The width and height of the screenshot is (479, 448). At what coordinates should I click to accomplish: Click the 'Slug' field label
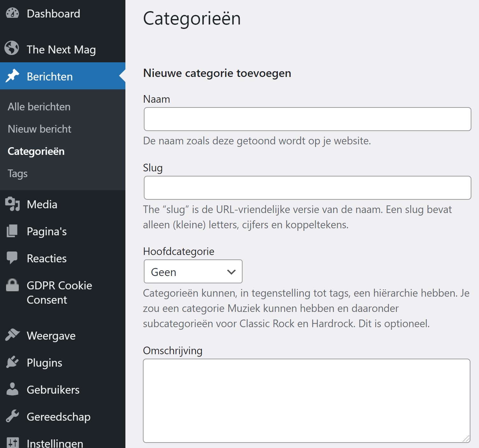153,168
